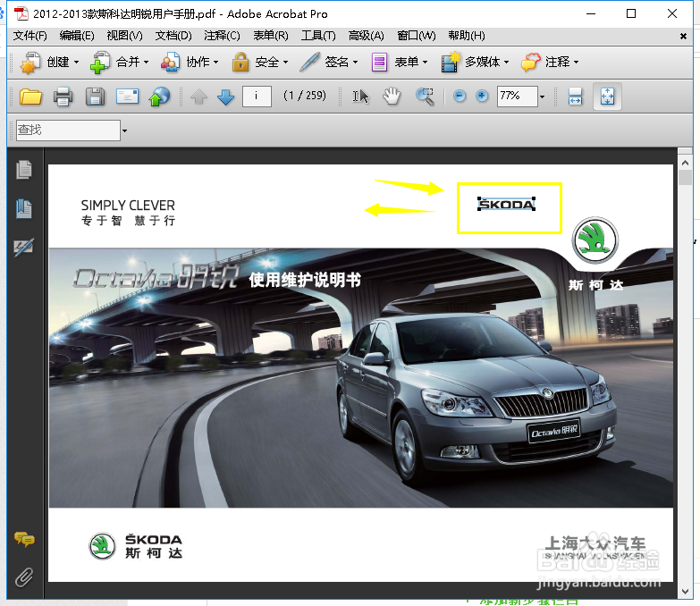This screenshot has width=700, height=606.
Task: Open the Create (创建) toolbar menu
Action: pyautogui.click(x=49, y=62)
